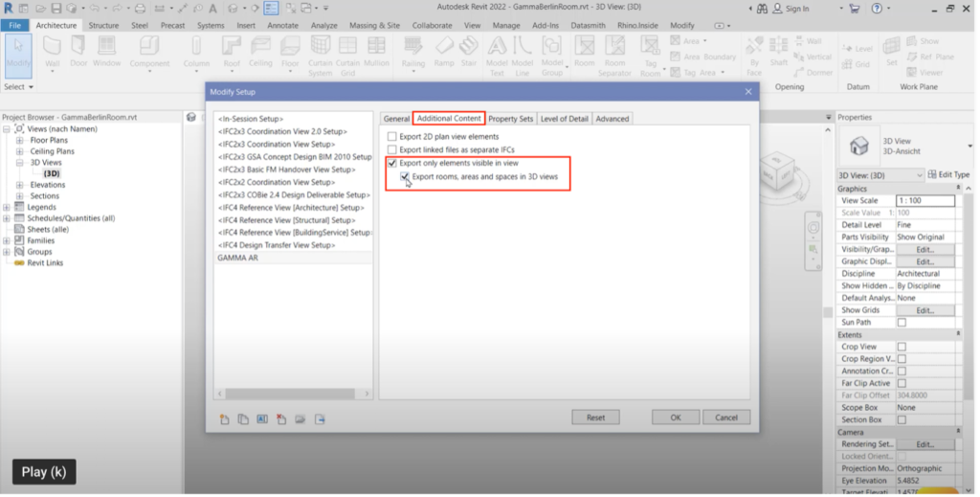Select the Ceiling tool
This screenshot has width=980, height=497.
260,52
